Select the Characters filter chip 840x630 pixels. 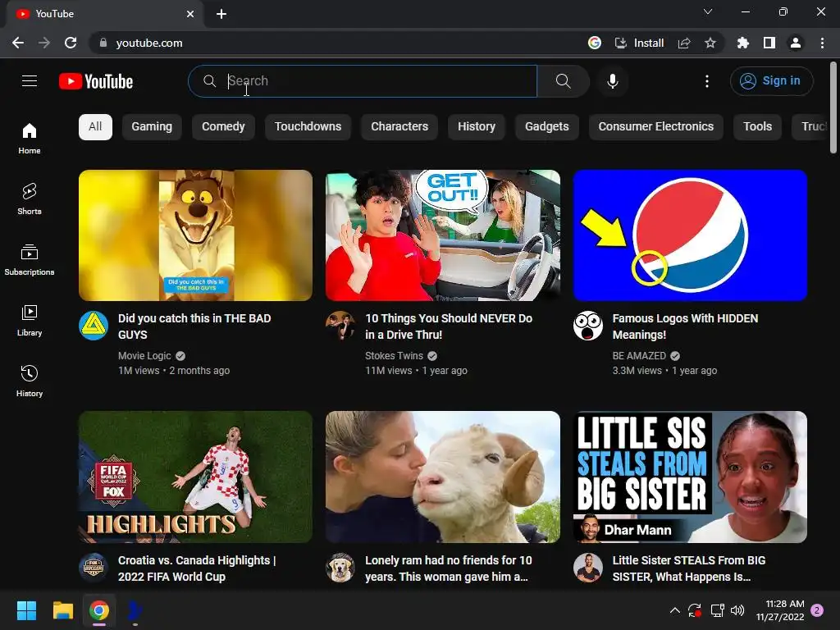coord(399,126)
